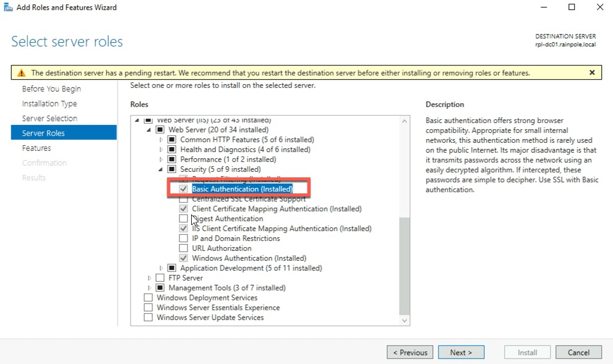The height and width of the screenshot is (364, 613).
Task: Expand the Management Tools node
Action: coord(149,288)
